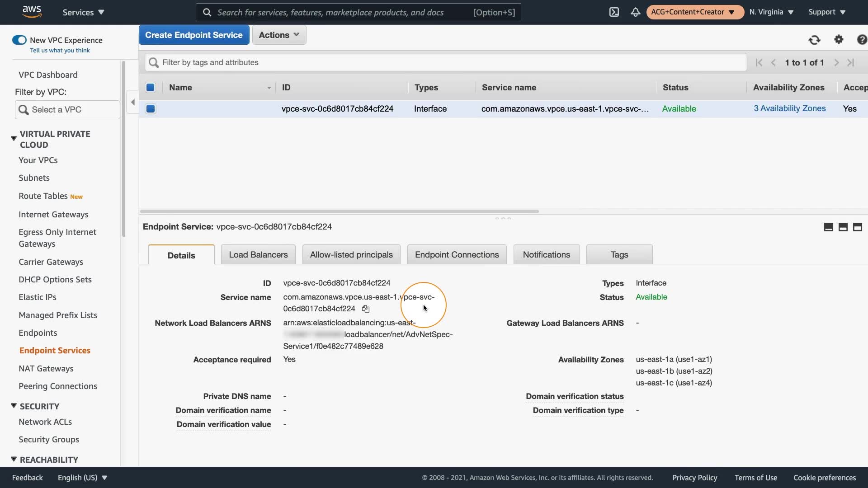Open the Actions dropdown
This screenshot has width=868, height=488.
click(x=279, y=35)
